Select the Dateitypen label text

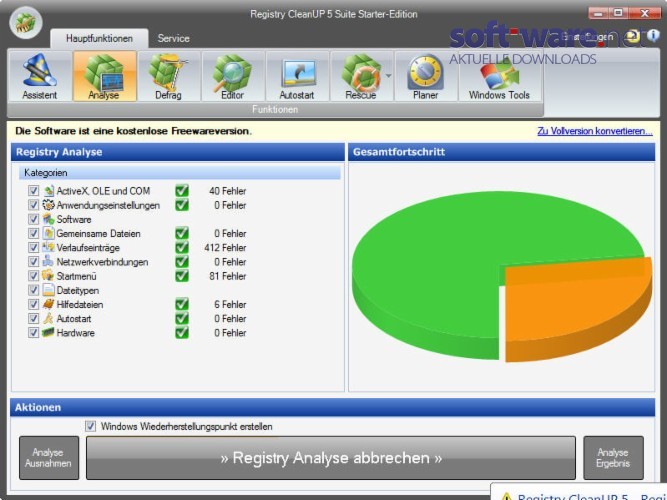point(78,290)
